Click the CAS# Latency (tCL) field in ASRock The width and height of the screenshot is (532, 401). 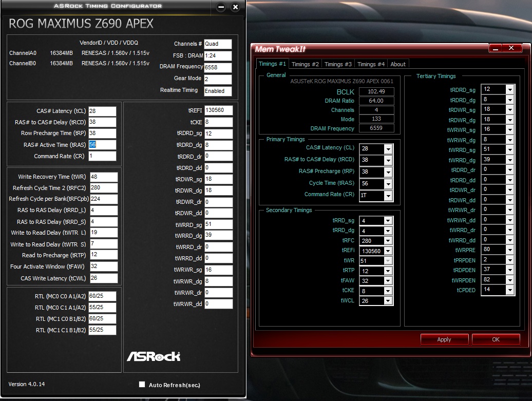click(x=102, y=111)
